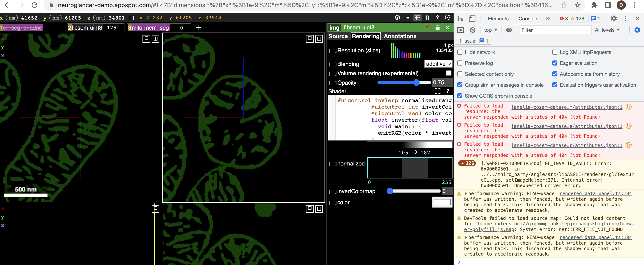Disable Eager evaluation
Viewport: 644px width, 265px height.
tap(555, 63)
